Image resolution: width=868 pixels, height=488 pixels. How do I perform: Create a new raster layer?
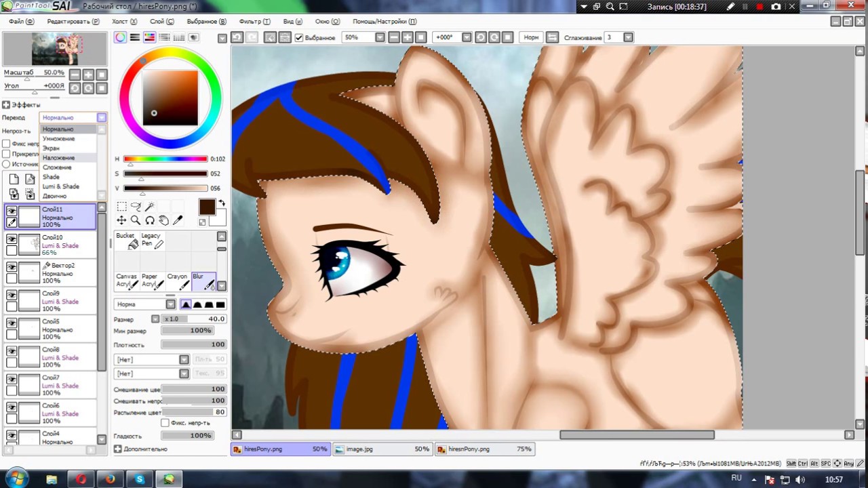(14, 180)
